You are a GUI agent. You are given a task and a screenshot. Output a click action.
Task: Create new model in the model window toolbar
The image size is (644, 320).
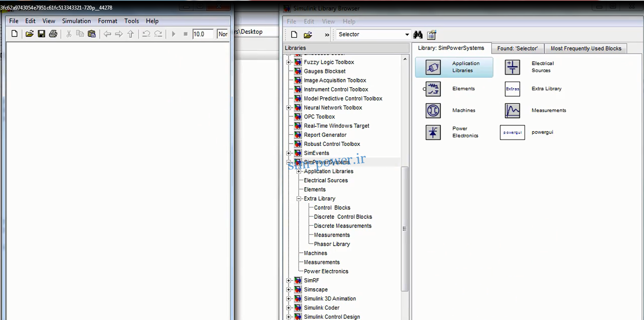coord(15,34)
